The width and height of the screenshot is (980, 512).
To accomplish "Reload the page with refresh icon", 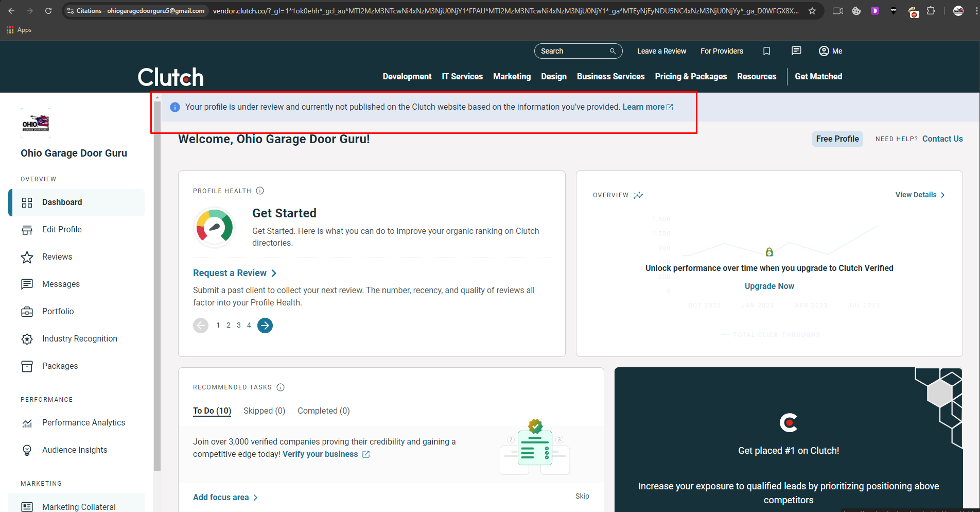I will click(48, 11).
